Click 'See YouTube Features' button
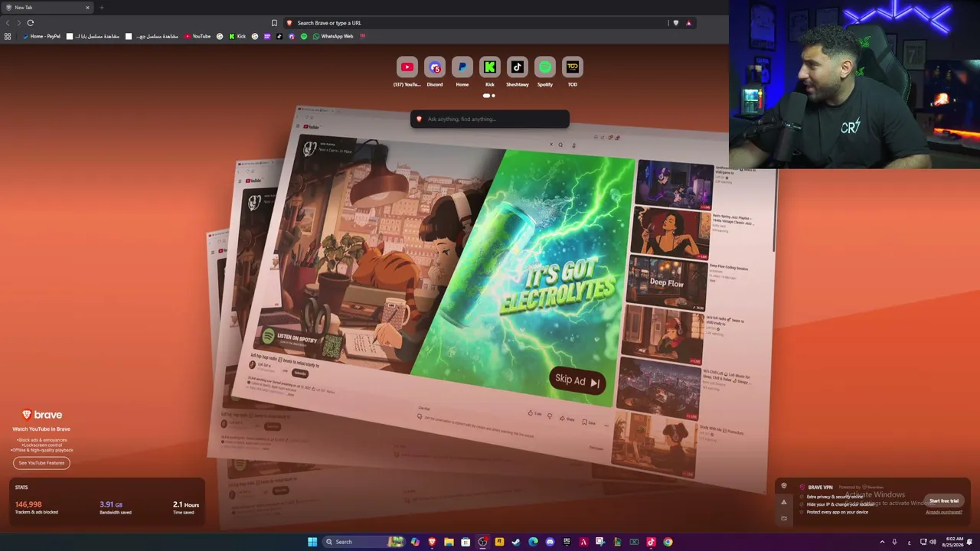 click(x=41, y=462)
